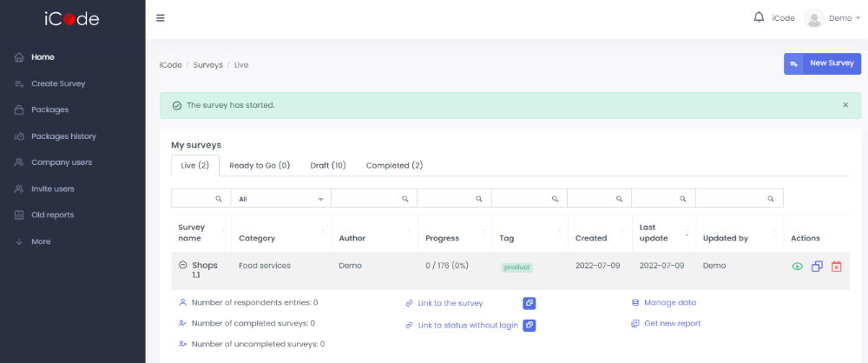
Task: Click the notification bell icon
Action: [759, 17]
